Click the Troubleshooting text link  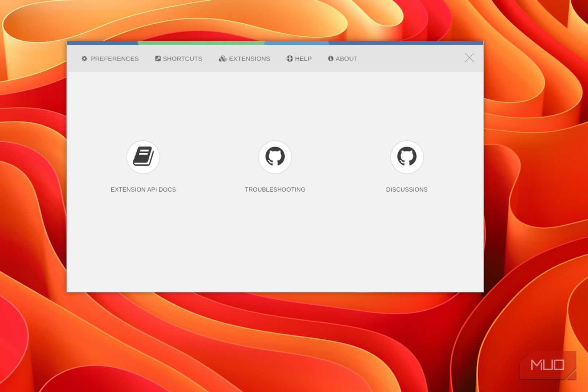tap(275, 189)
